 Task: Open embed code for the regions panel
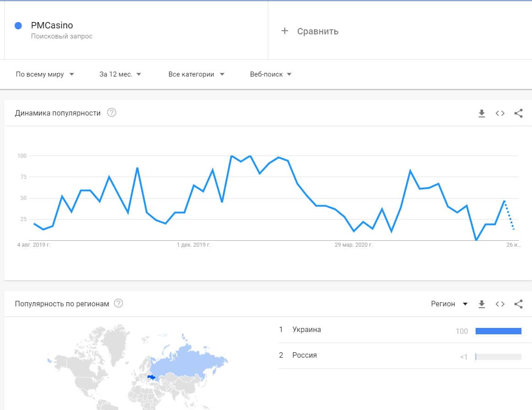coord(500,304)
